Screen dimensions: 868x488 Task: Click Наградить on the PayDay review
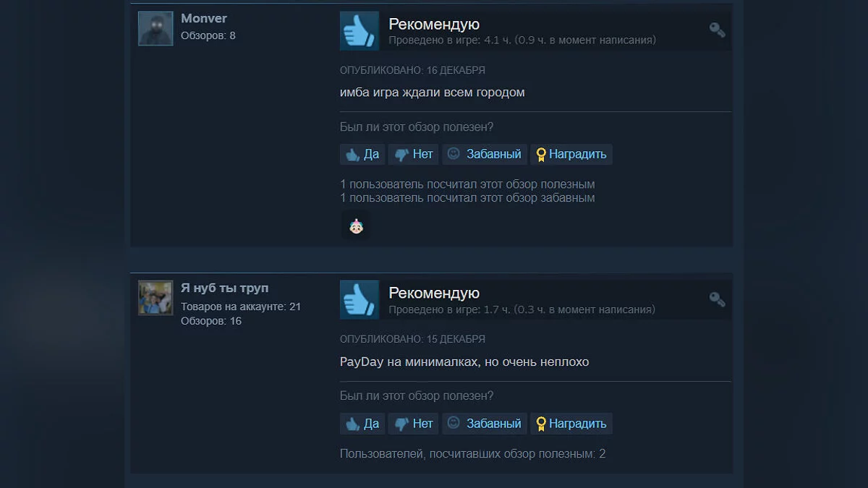coord(571,424)
